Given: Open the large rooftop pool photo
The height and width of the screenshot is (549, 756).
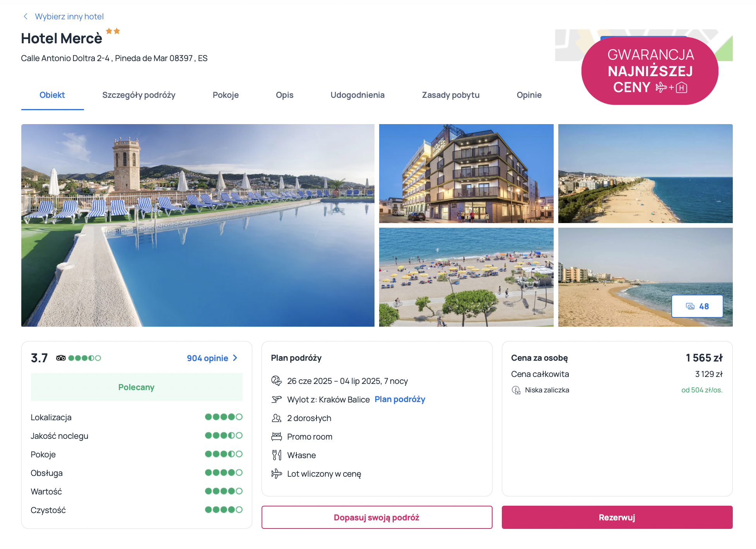Looking at the screenshot, I should tap(198, 225).
